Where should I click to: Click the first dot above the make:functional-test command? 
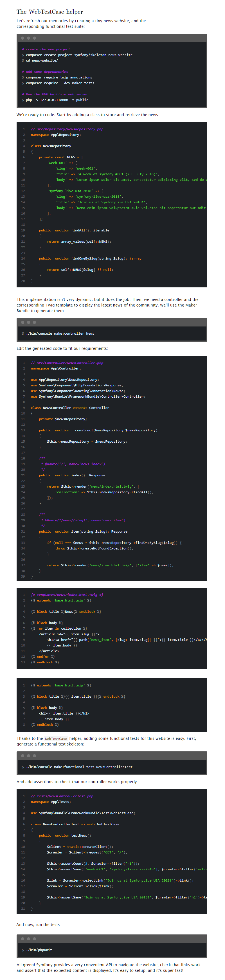22,756
